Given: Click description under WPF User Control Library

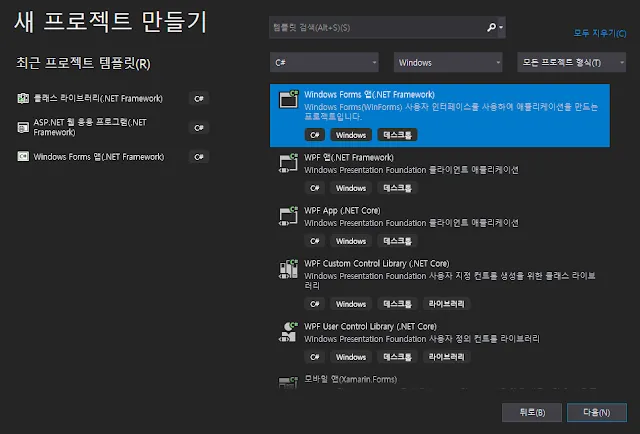Looking at the screenshot, I should (x=422, y=339).
